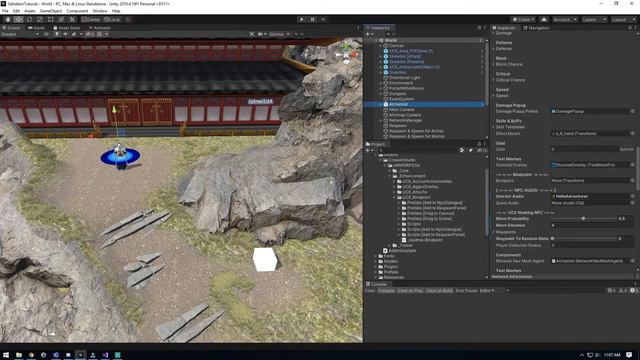This screenshot has width=640, height=360.
Task: Select the Scale tool in the toolbar
Action: [40, 19]
